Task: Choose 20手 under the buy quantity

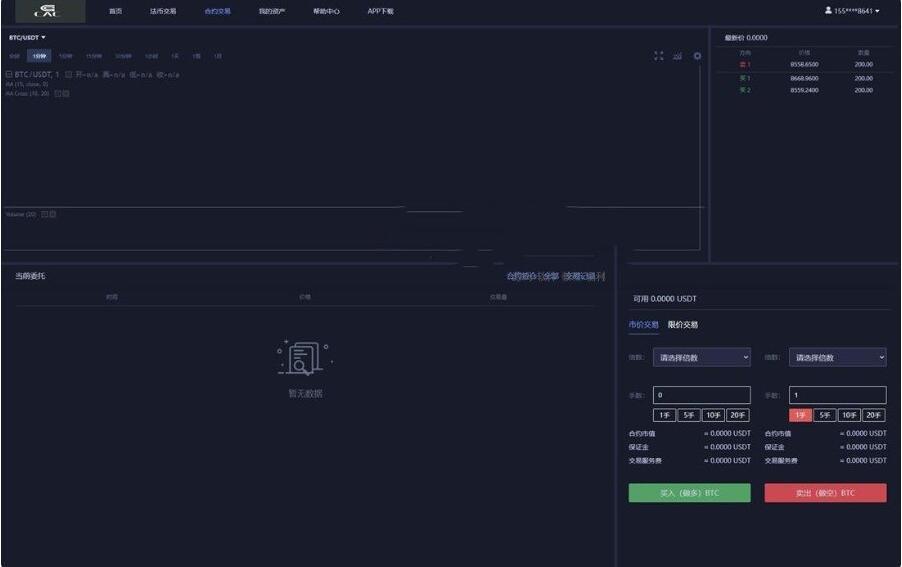Action: 738,415
